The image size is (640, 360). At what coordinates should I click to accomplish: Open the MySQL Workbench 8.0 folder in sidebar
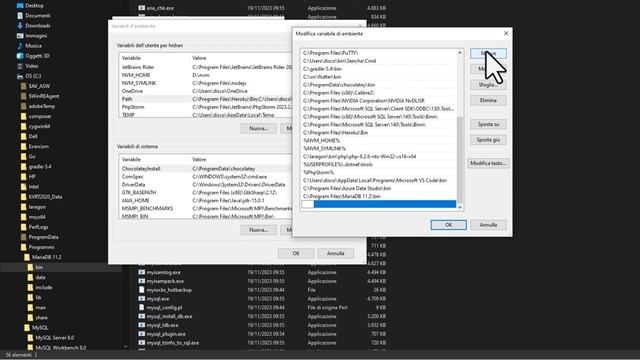click(60, 348)
